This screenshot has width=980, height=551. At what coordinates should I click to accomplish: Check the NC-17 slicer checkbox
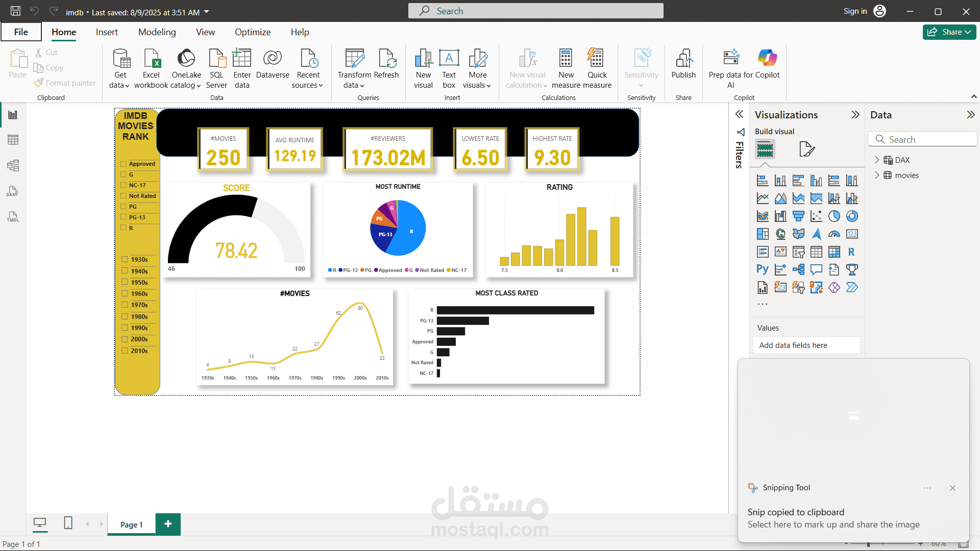pyautogui.click(x=124, y=185)
